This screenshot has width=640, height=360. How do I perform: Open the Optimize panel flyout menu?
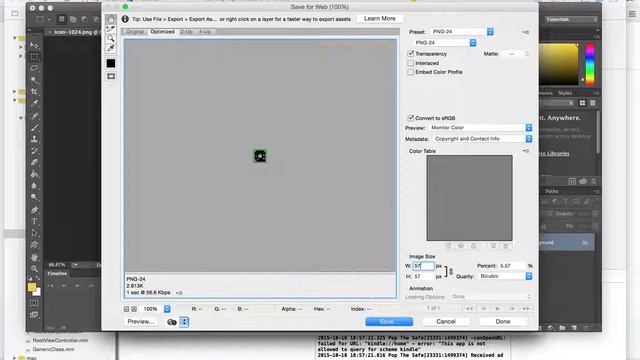point(526,32)
